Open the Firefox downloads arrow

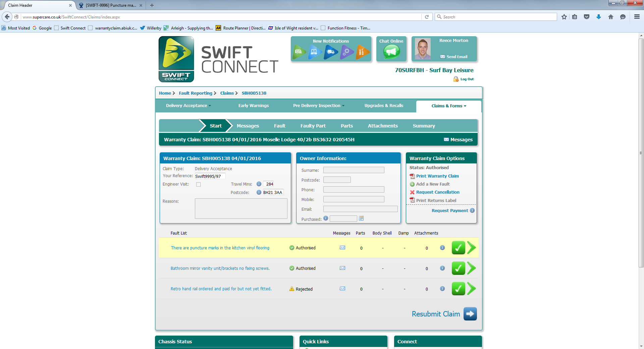[599, 17]
